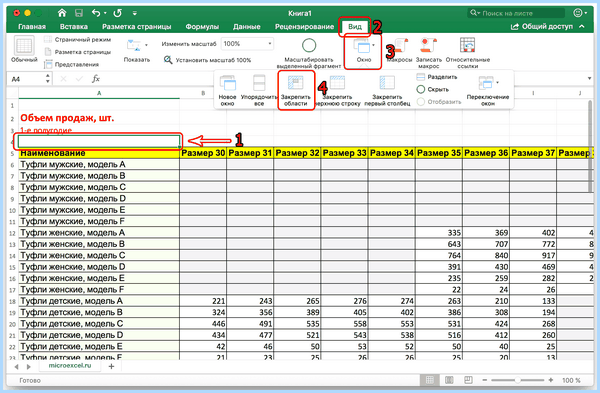The width and height of the screenshot is (600, 393).
Task: Click the Объем продаж, шт. title cell
Action: click(x=99, y=118)
